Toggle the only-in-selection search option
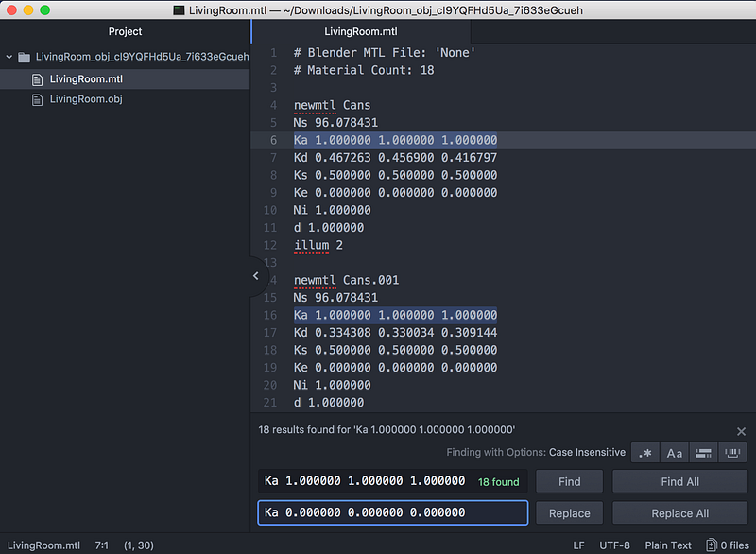This screenshot has width=756, height=554. [703, 453]
